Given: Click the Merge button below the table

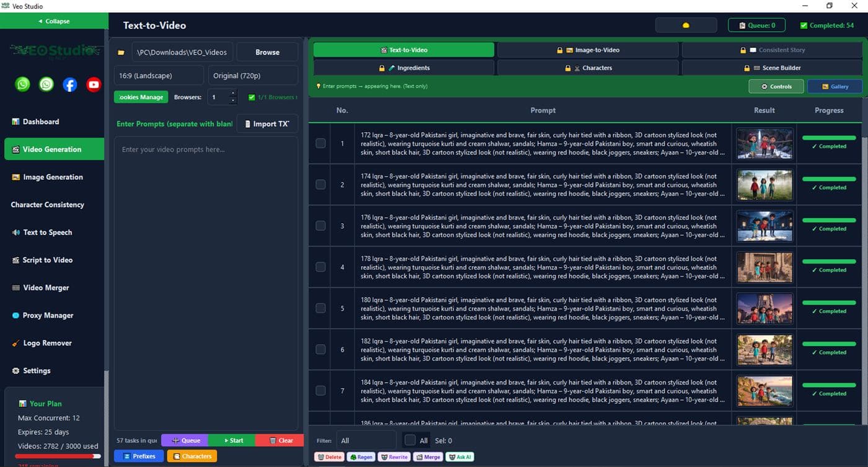Looking at the screenshot, I should (428, 457).
